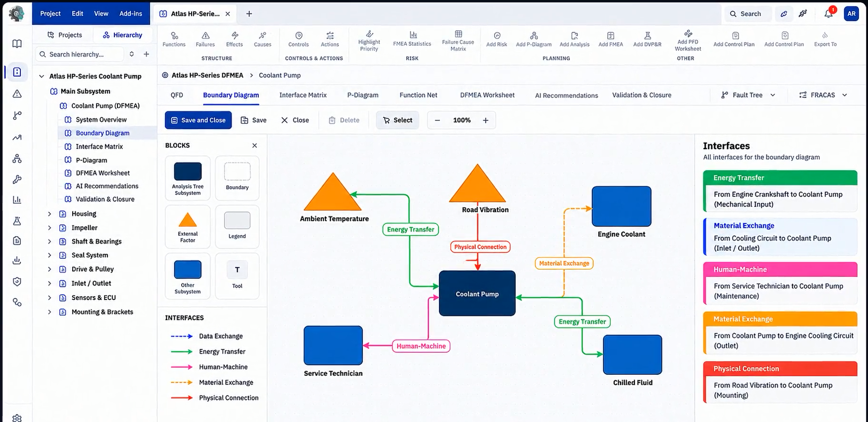Viewport: 868px width, 422px height.
Task: Open FMEA Statistics
Action: (412, 39)
